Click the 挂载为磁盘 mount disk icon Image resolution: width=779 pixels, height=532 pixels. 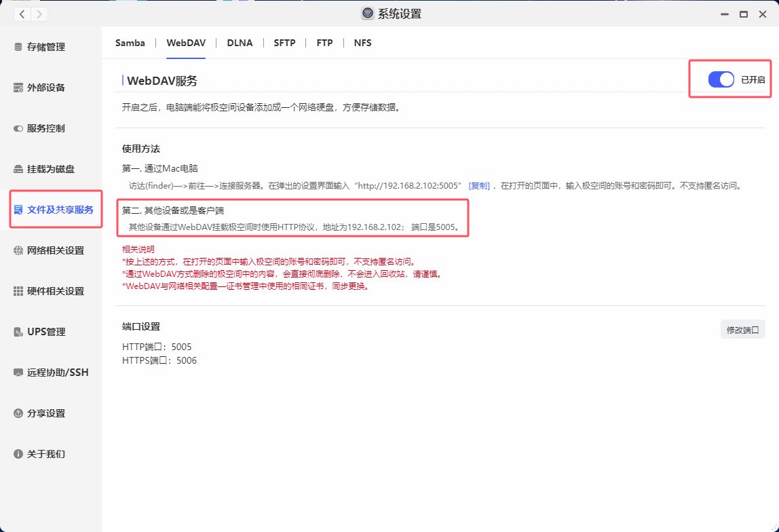coord(18,169)
